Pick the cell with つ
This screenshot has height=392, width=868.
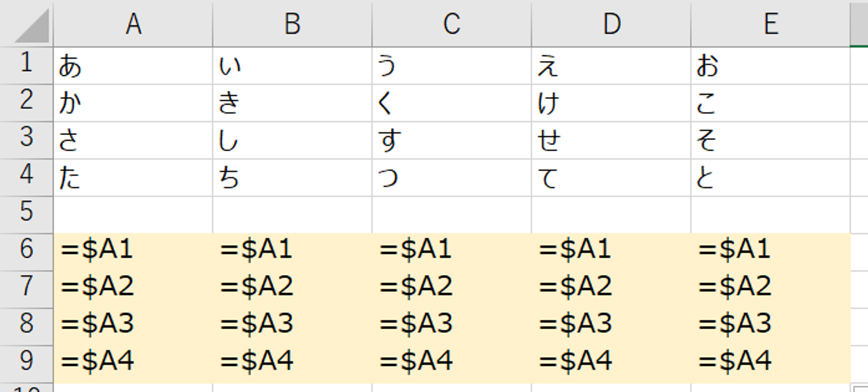tap(452, 178)
